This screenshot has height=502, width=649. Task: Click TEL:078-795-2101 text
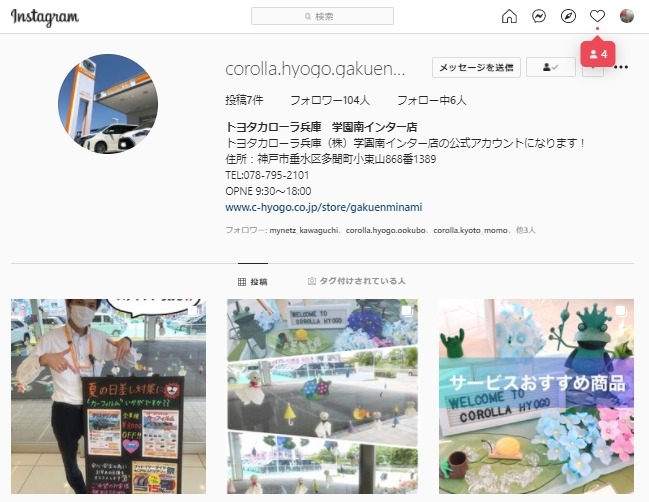tap(267, 175)
